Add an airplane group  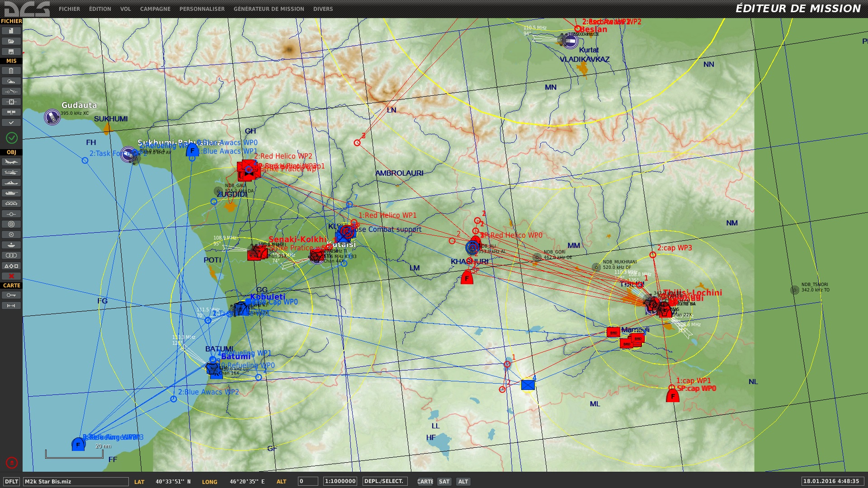11,162
